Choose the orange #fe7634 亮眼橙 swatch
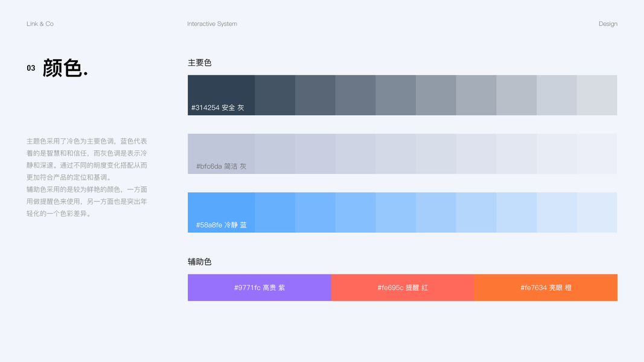The width and height of the screenshot is (644, 362). coord(546,288)
